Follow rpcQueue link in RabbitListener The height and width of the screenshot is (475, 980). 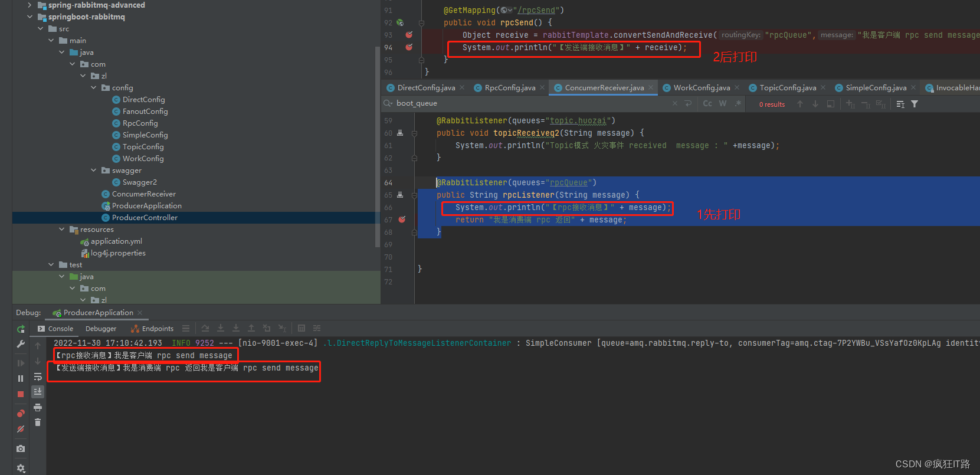[568, 183]
